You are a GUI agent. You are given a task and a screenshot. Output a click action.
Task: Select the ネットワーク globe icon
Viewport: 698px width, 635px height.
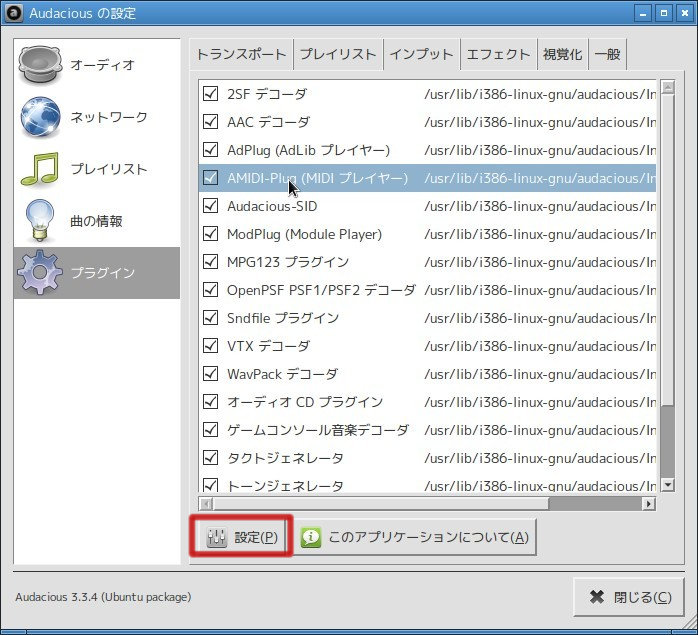(x=40, y=117)
